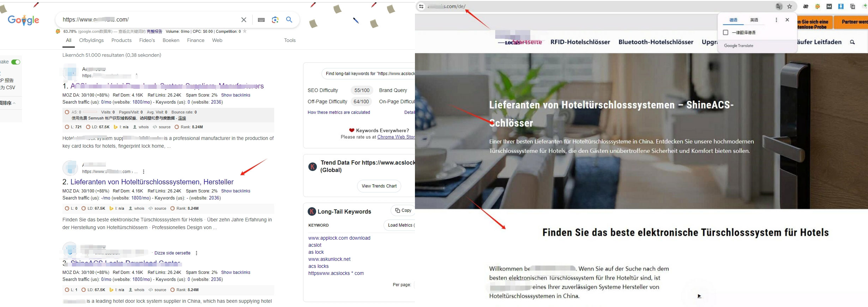Collapse the sidebar sort section chevron
This screenshot has width=868, height=307.
click(x=14, y=103)
